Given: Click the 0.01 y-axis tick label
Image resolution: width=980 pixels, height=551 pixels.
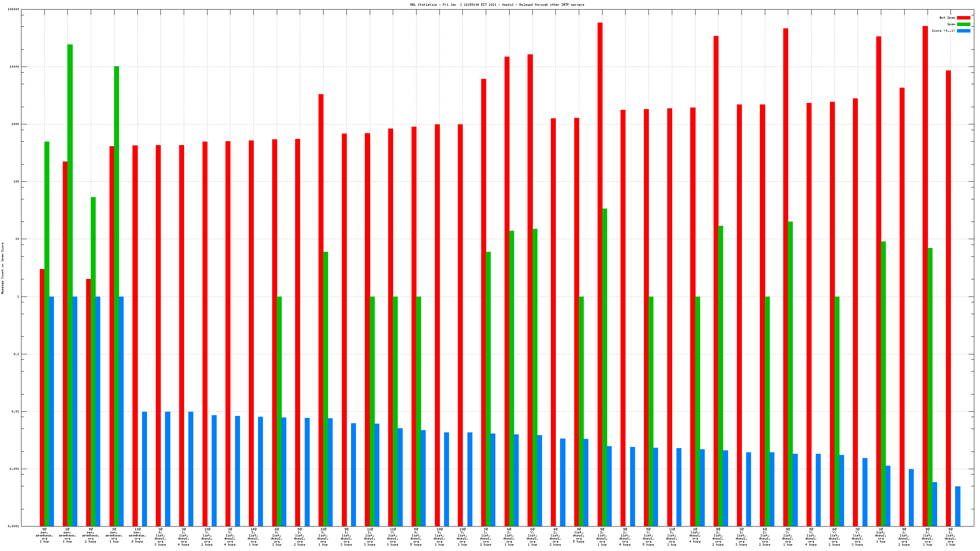Looking at the screenshot, I should tap(15, 412).
